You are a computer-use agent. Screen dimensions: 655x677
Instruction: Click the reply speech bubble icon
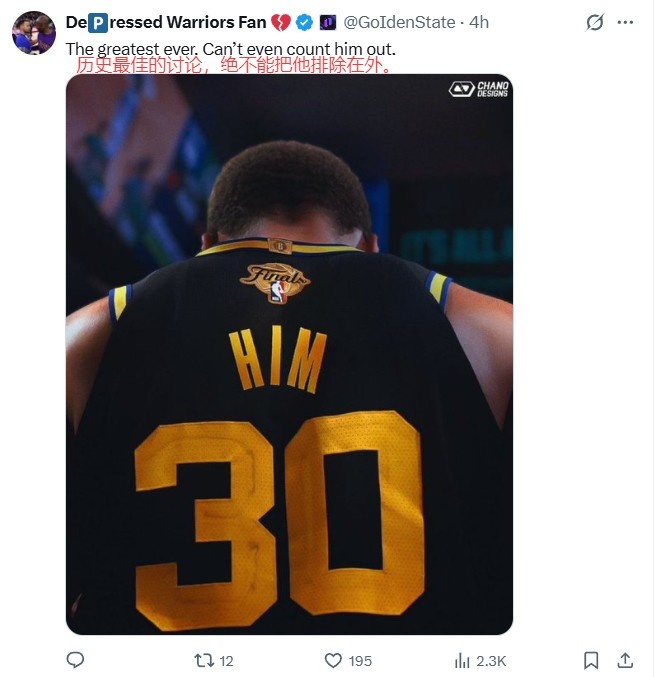click(x=75, y=660)
